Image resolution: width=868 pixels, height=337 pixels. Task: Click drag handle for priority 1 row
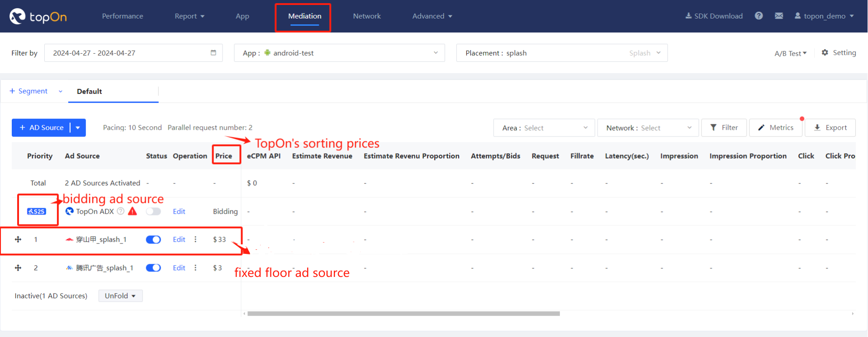pos(18,239)
